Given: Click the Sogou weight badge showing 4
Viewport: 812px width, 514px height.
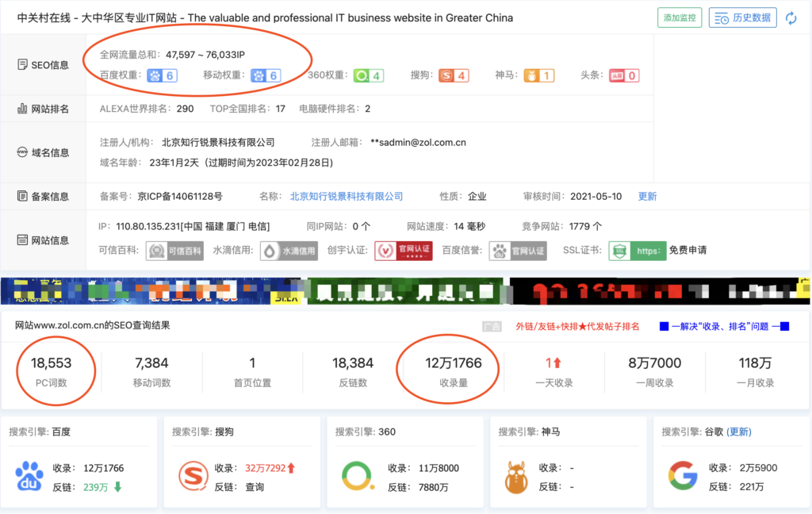Looking at the screenshot, I should coord(454,75).
